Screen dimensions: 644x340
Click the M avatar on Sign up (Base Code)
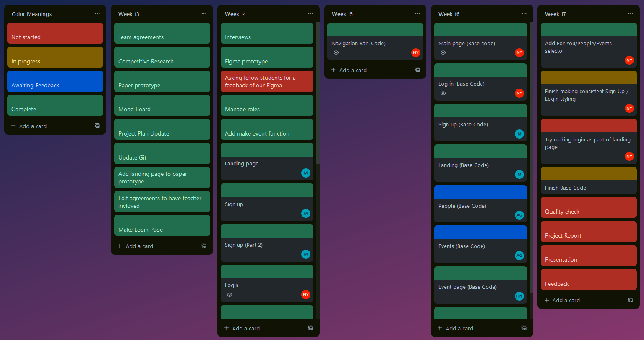click(519, 134)
